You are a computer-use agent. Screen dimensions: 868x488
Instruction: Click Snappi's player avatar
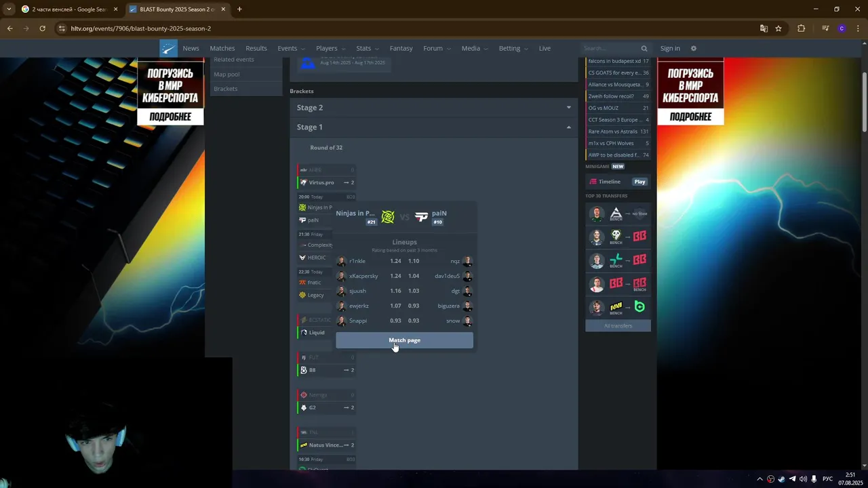341,321
